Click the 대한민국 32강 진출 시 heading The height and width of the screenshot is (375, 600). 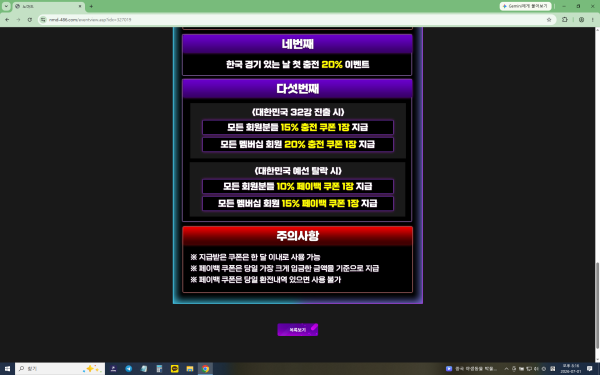point(298,112)
